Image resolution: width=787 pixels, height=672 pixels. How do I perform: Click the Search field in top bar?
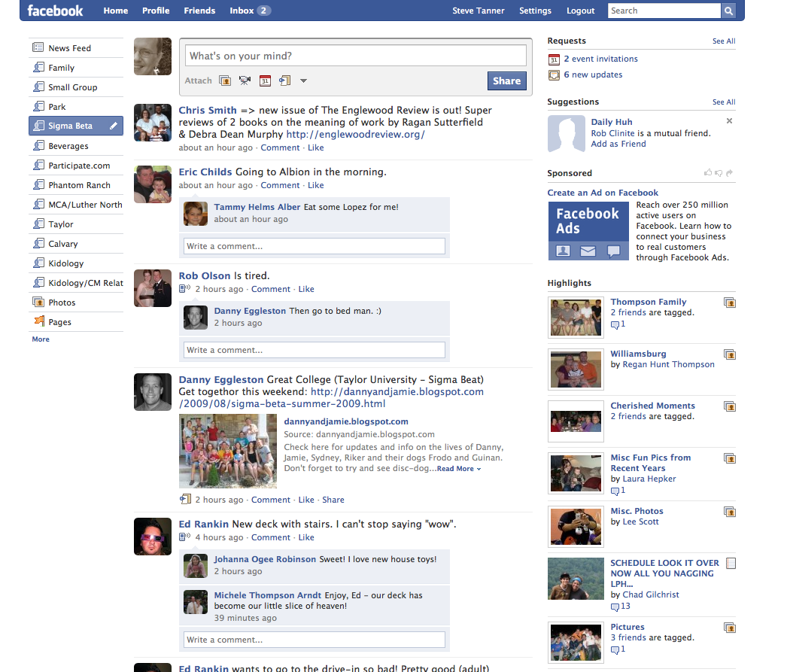click(x=664, y=11)
